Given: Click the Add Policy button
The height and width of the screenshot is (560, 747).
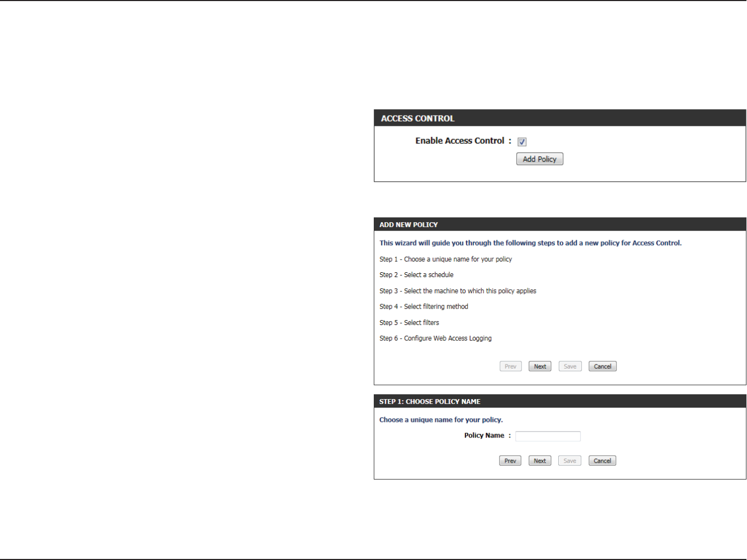Looking at the screenshot, I should coord(540,159).
